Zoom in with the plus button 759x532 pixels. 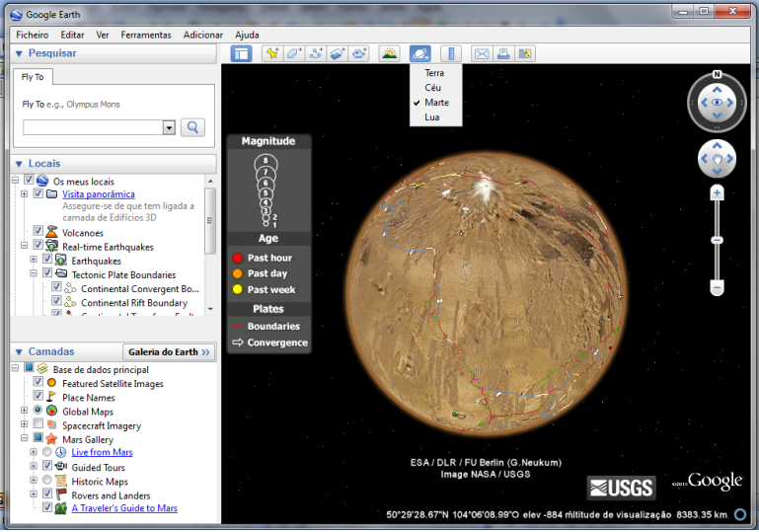[717, 193]
